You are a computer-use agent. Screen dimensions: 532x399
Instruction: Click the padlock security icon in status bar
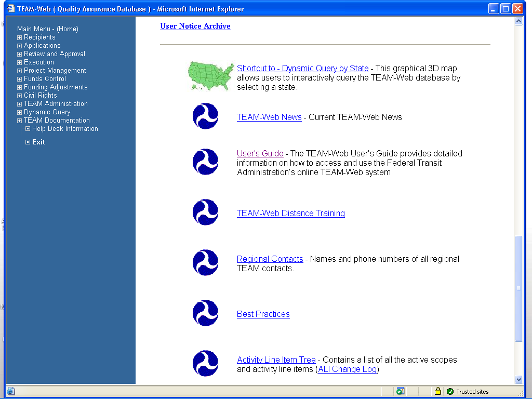point(437,391)
